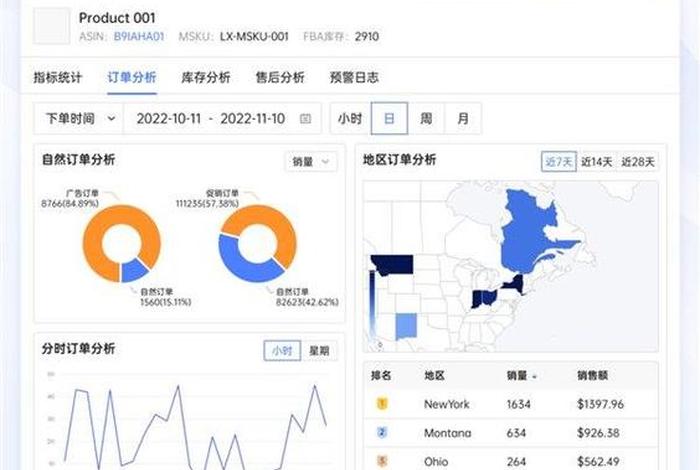Select the New Mexico light-blue region on map

coord(406,326)
